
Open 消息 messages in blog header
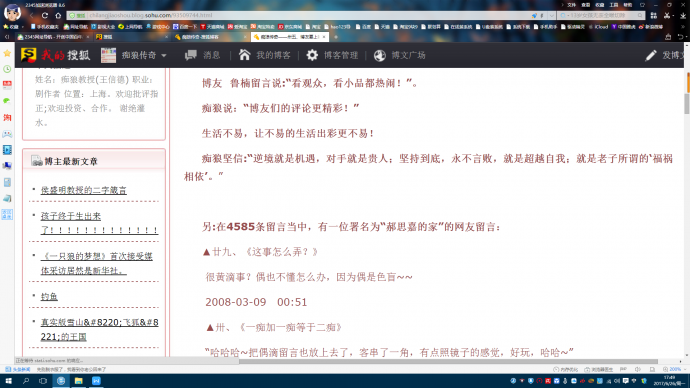point(203,55)
